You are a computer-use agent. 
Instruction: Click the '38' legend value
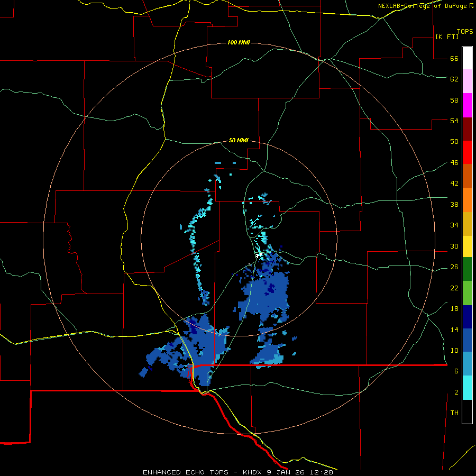click(x=454, y=204)
